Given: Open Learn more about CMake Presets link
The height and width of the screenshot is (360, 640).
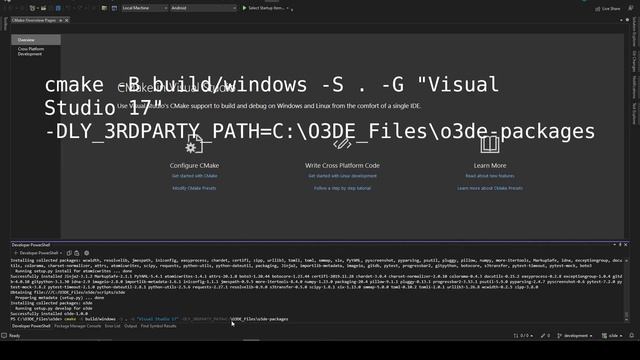Looking at the screenshot, I should click(x=490, y=188).
